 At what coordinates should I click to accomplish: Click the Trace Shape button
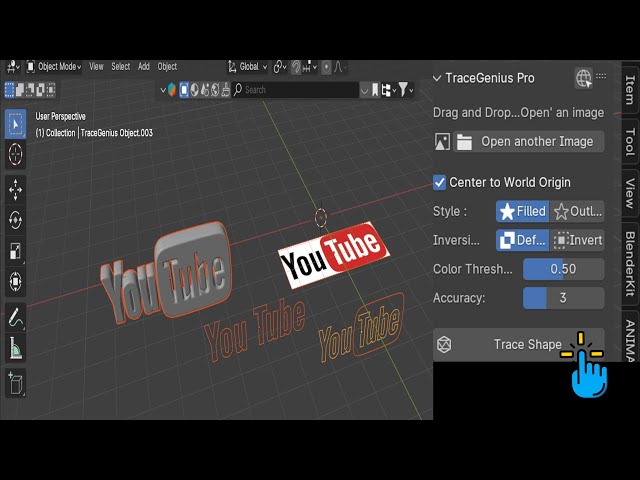click(x=518, y=344)
